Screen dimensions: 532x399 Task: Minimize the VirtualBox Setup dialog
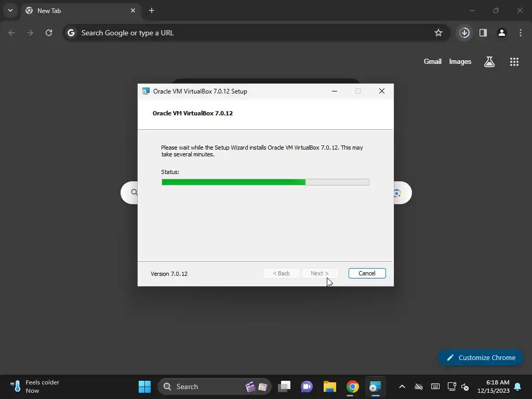[x=334, y=91]
